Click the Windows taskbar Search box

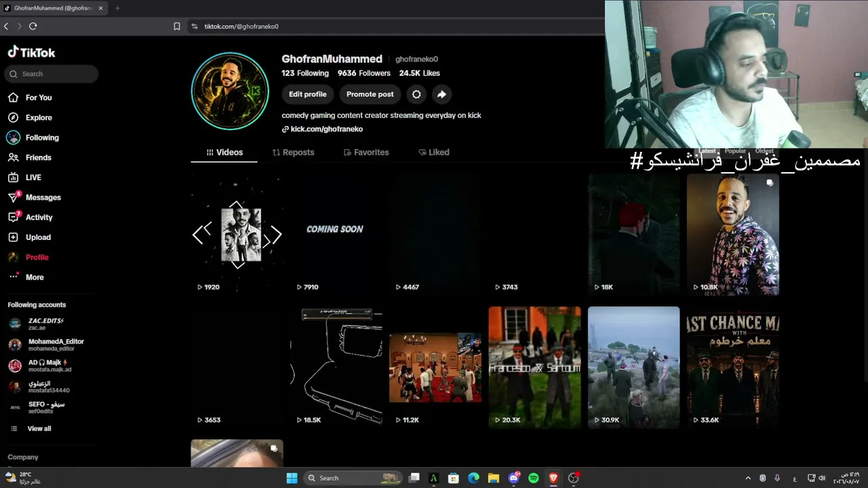353,478
